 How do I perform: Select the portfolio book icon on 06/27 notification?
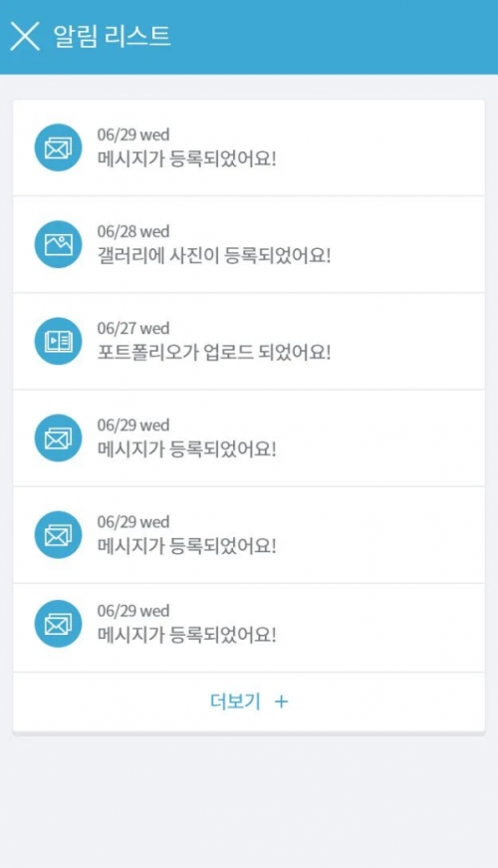pyautogui.click(x=58, y=341)
